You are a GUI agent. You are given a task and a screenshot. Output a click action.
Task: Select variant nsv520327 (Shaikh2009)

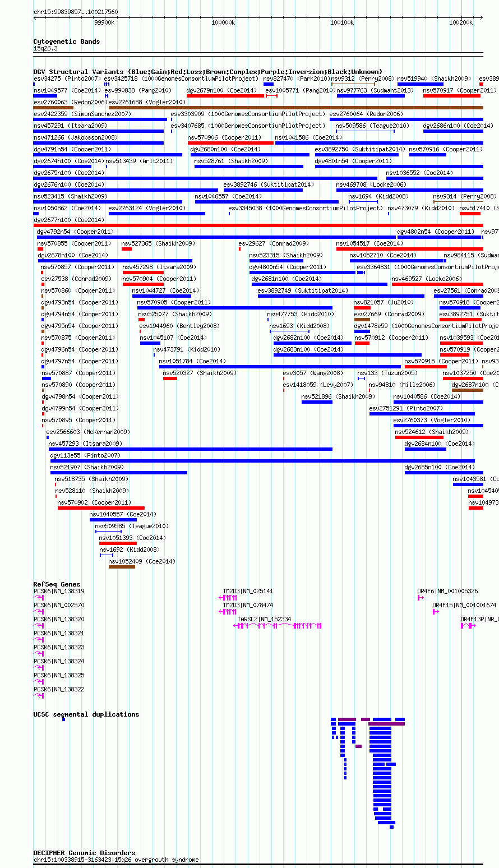(x=200, y=373)
